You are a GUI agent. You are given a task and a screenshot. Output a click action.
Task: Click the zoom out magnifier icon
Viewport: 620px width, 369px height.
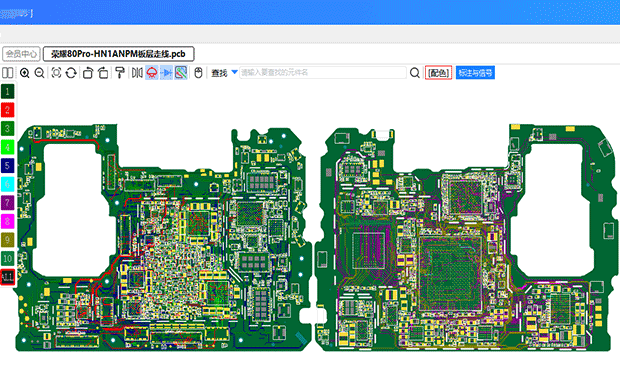(x=40, y=73)
